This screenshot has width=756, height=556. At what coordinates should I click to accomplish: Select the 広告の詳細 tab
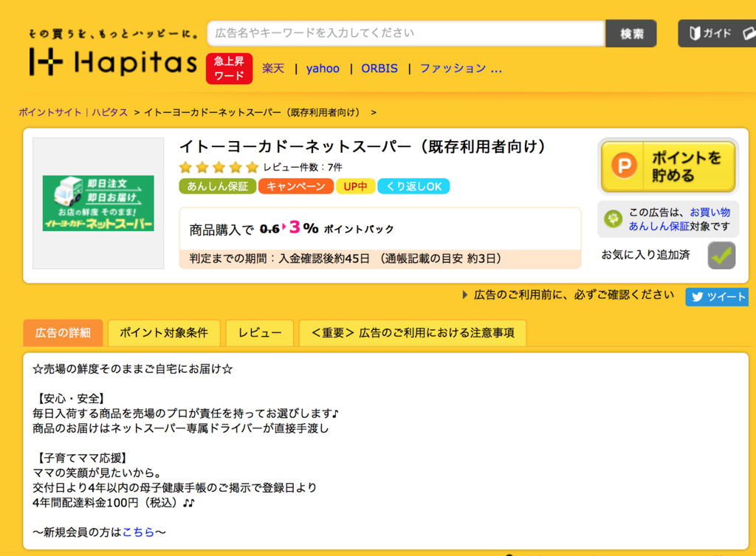[x=63, y=333]
